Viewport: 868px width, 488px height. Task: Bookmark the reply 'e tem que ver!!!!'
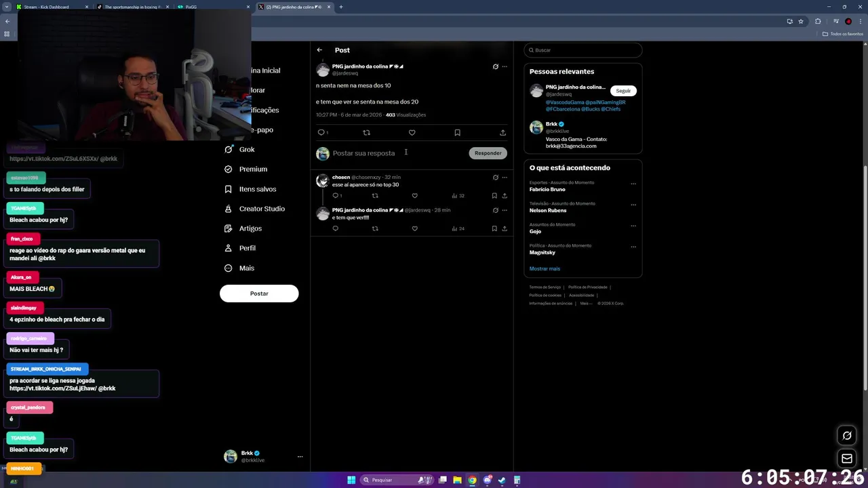(494, 228)
